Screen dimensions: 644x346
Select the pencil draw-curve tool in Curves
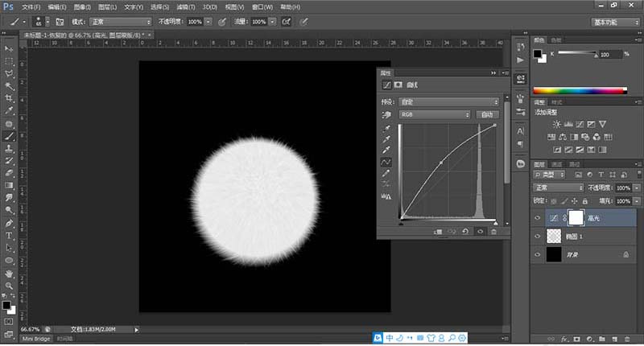point(386,174)
